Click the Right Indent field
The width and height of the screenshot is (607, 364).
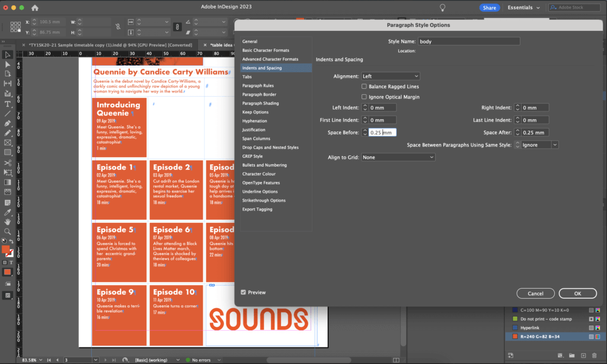[x=535, y=108]
